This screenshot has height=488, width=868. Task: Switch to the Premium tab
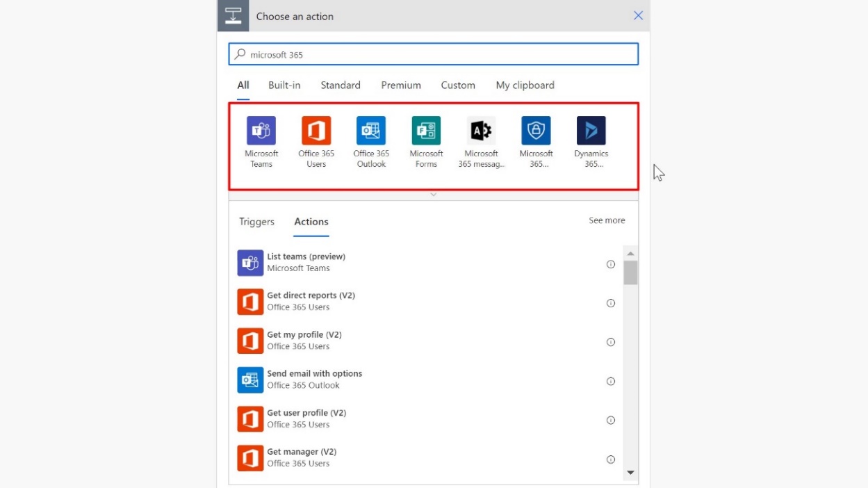pyautogui.click(x=401, y=86)
